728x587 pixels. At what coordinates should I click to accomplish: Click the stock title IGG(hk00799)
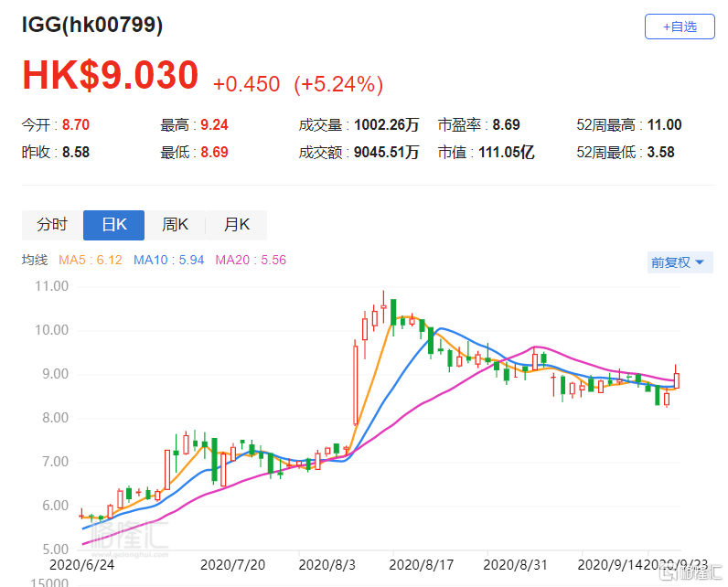(x=92, y=25)
